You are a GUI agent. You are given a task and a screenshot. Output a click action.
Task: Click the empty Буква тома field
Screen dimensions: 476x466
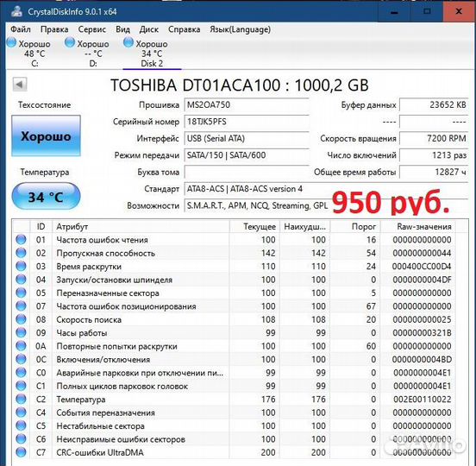point(247,173)
